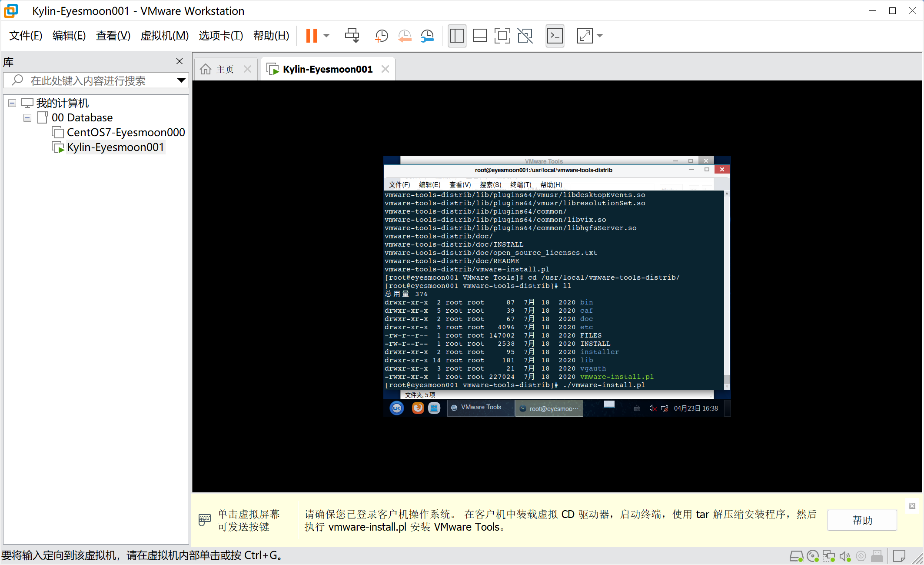
Task: Close the 主页 tab
Action: (x=247, y=69)
